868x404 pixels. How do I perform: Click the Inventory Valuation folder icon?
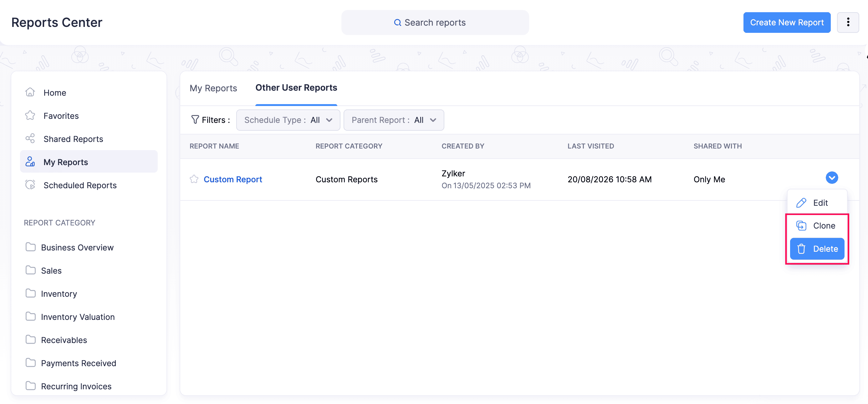click(x=31, y=316)
